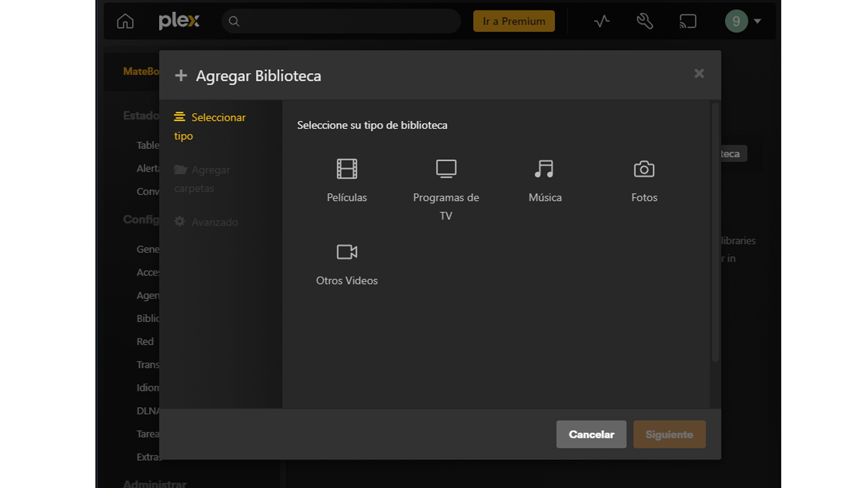Choose the Música note icon
The height and width of the screenshot is (488, 868).
544,169
